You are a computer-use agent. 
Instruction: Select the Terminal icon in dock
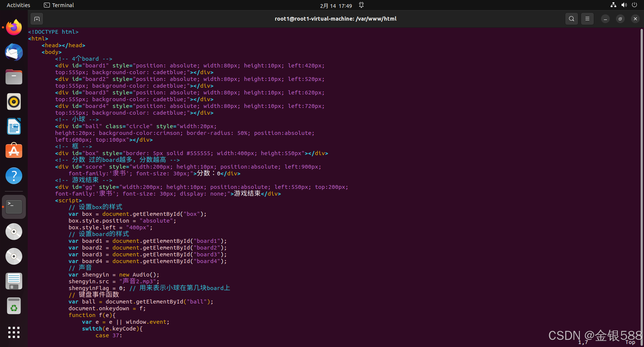pyautogui.click(x=14, y=207)
